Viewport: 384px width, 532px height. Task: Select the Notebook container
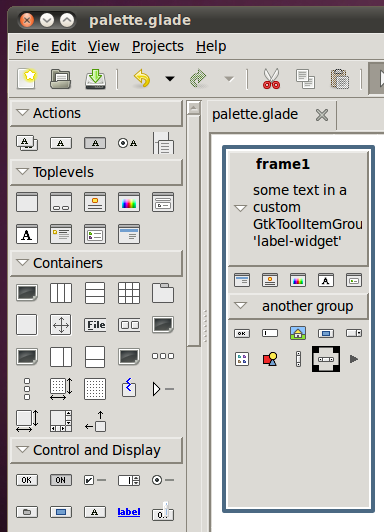pos(163,293)
